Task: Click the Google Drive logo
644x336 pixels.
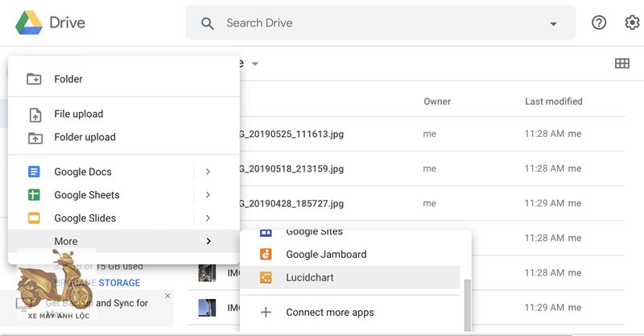Action: tap(29, 23)
